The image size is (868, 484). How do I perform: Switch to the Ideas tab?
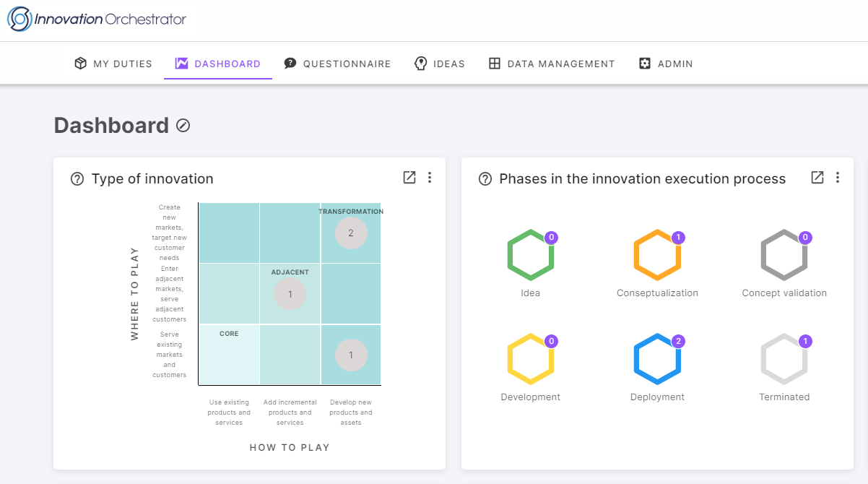(439, 64)
